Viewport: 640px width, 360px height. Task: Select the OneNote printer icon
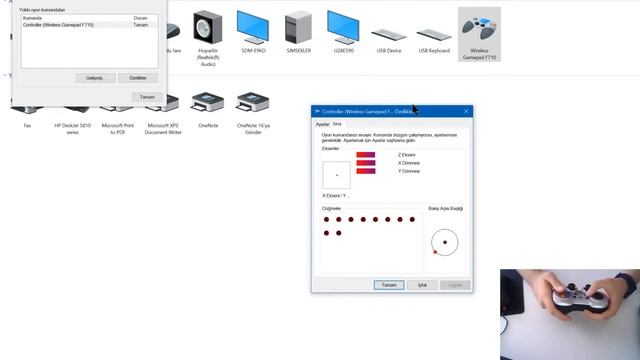coord(207,102)
